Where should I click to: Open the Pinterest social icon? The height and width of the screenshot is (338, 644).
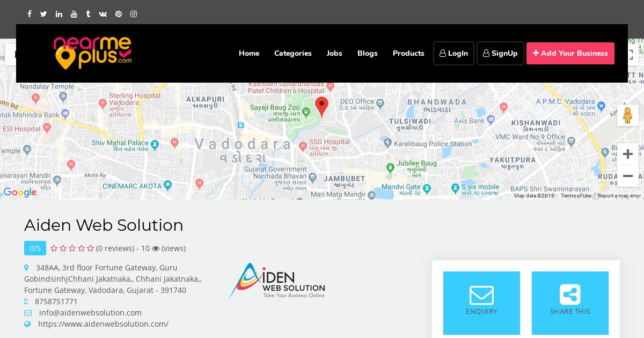(x=119, y=14)
